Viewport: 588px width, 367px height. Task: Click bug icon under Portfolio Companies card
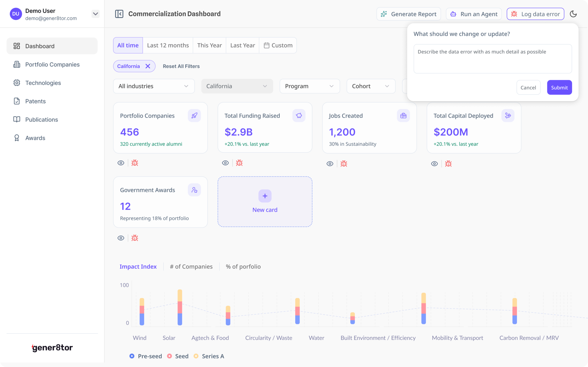[x=135, y=163]
